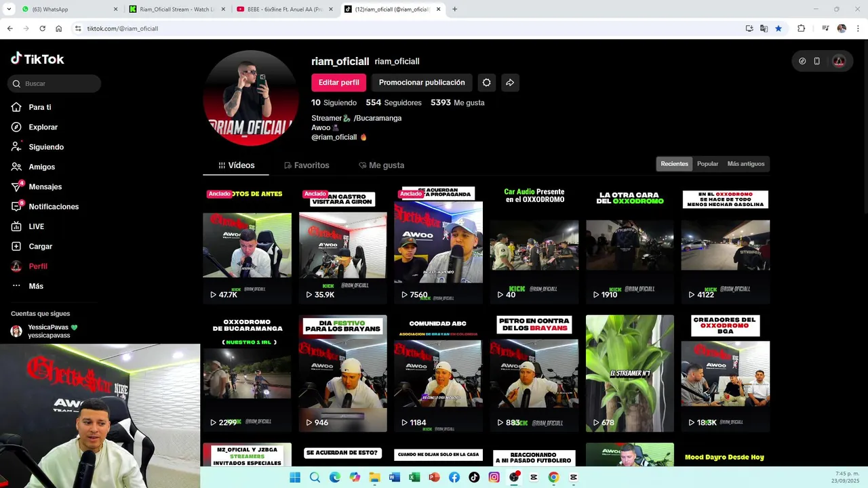868x488 pixels.
Task: Open video CREADORES DEL OXXODROMO BGA
Action: (x=726, y=373)
